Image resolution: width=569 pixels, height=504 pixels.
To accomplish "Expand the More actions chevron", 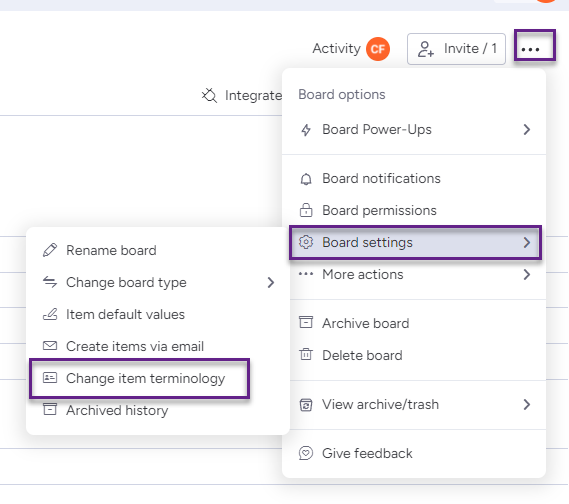I will 527,274.
